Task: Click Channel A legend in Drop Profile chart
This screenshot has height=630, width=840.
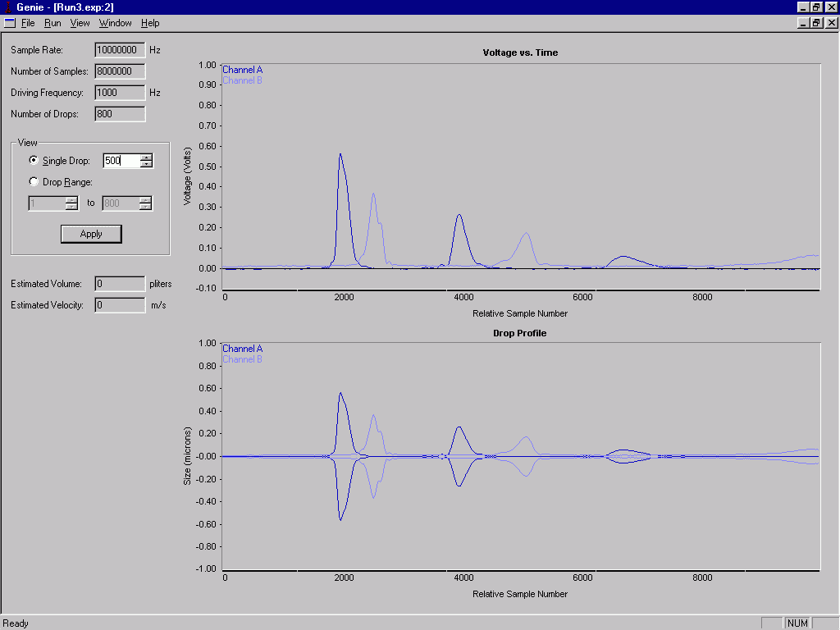Action: tap(242, 349)
